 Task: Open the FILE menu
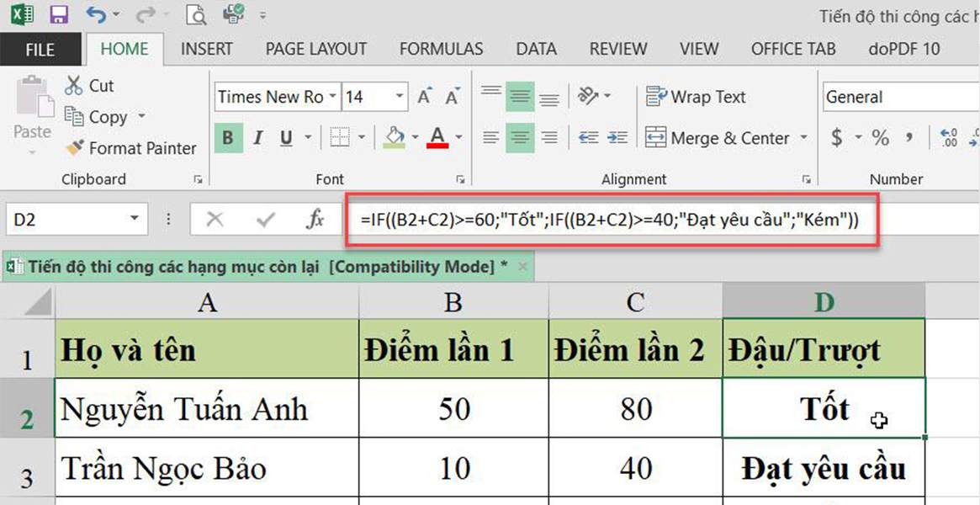tap(40, 49)
